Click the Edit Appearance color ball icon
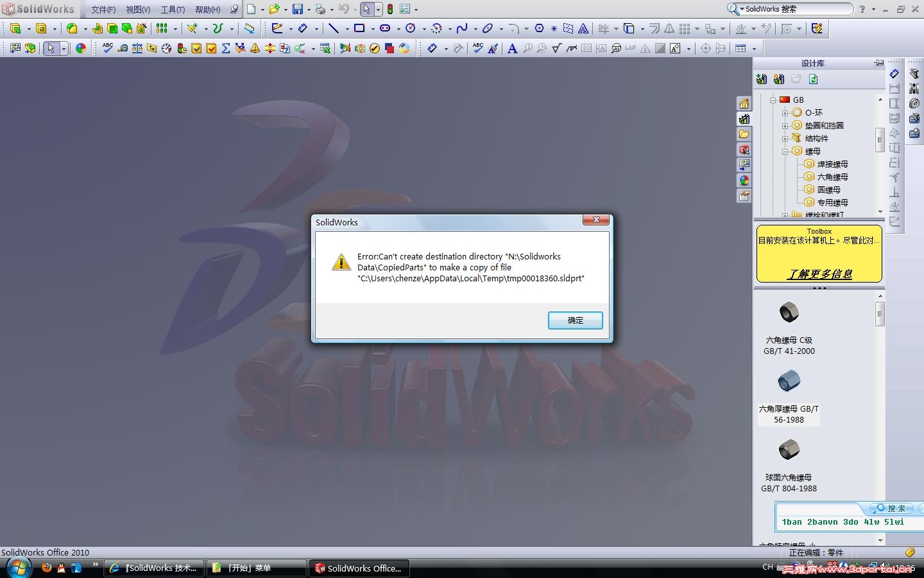The image size is (924, 578). 81,48
